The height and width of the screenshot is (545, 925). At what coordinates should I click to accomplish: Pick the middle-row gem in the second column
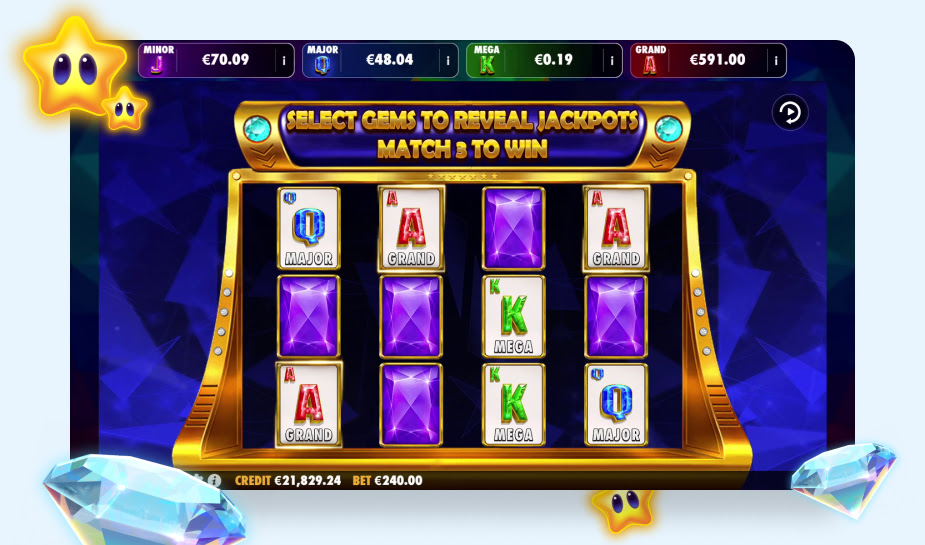point(411,317)
